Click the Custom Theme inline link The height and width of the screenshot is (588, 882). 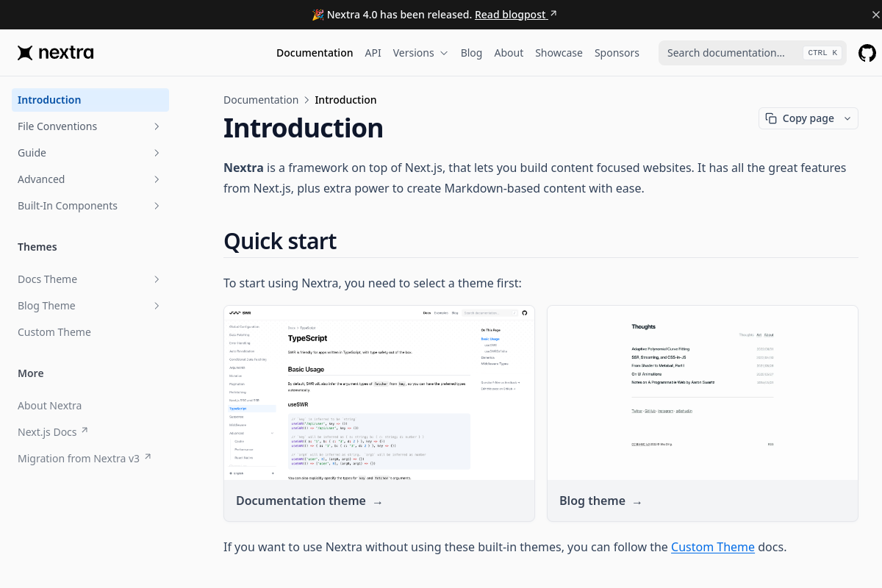tap(713, 547)
